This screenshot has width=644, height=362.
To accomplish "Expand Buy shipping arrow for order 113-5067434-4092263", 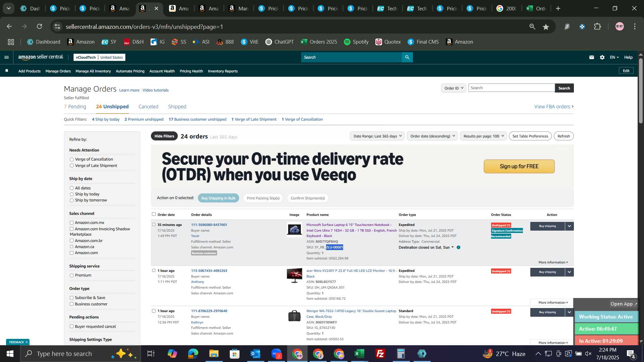I will 570,272.
